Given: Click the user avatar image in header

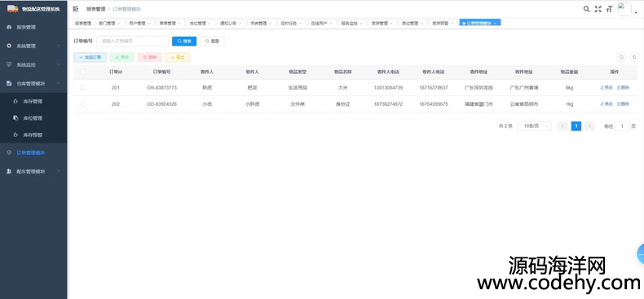Looking at the screenshot, I should click(x=624, y=9).
